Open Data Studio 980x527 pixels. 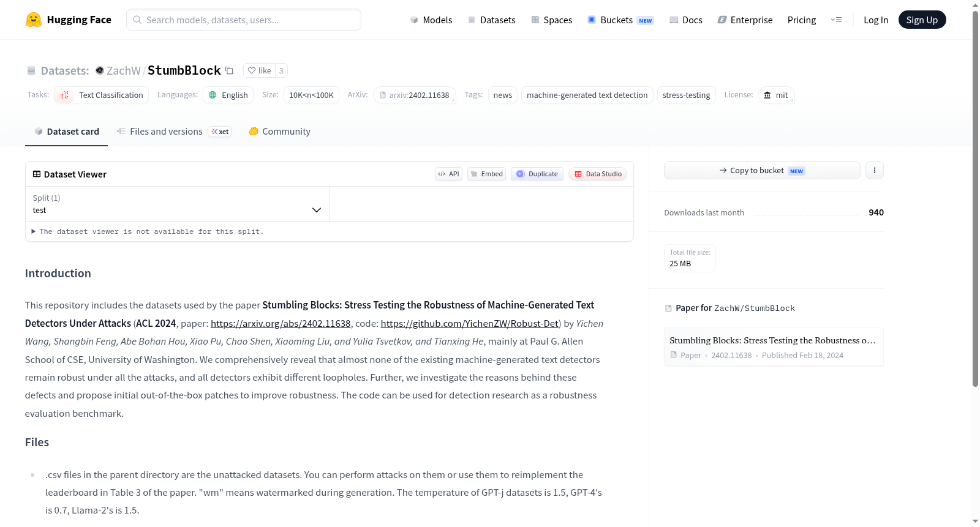click(598, 174)
